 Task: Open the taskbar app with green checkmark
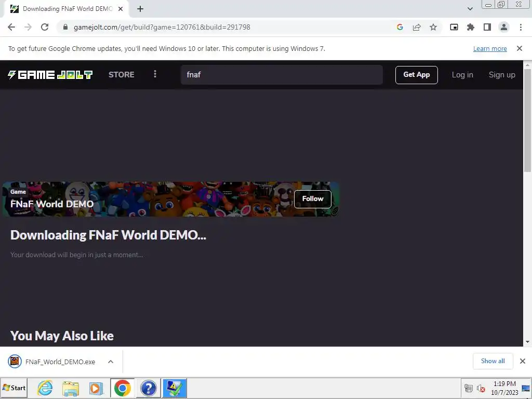point(175,388)
